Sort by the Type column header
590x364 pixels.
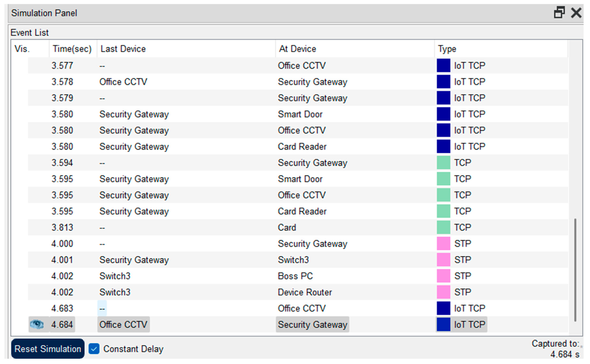point(447,49)
